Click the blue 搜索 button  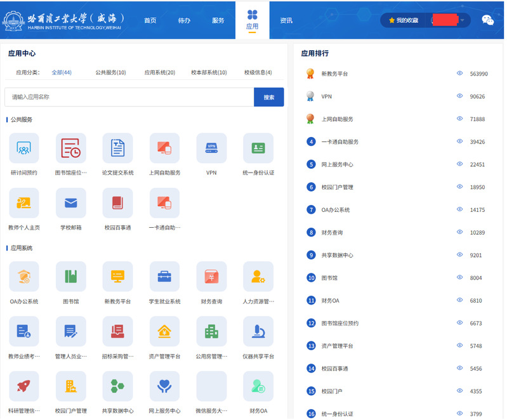click(x=268, y=97)
